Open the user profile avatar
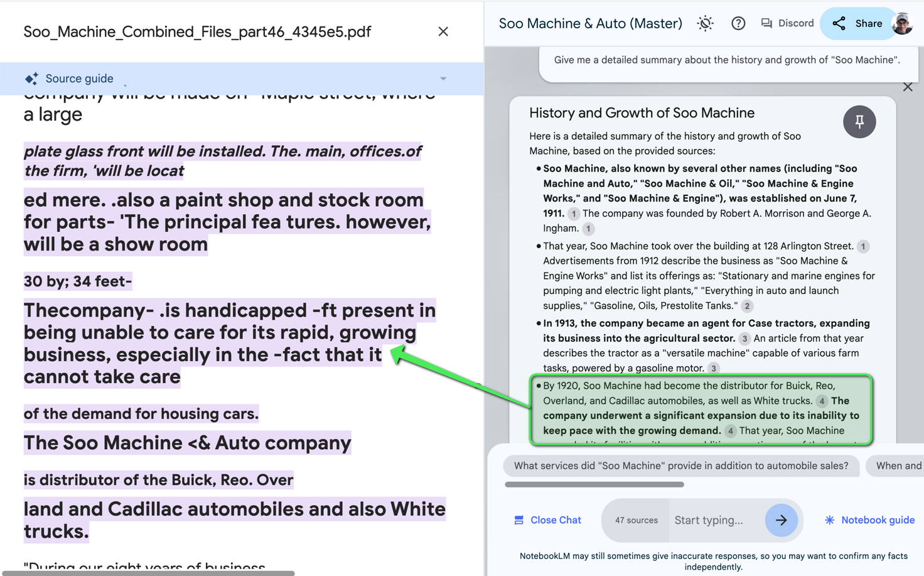This screenshot has height=576, width=924. (902, 23)
